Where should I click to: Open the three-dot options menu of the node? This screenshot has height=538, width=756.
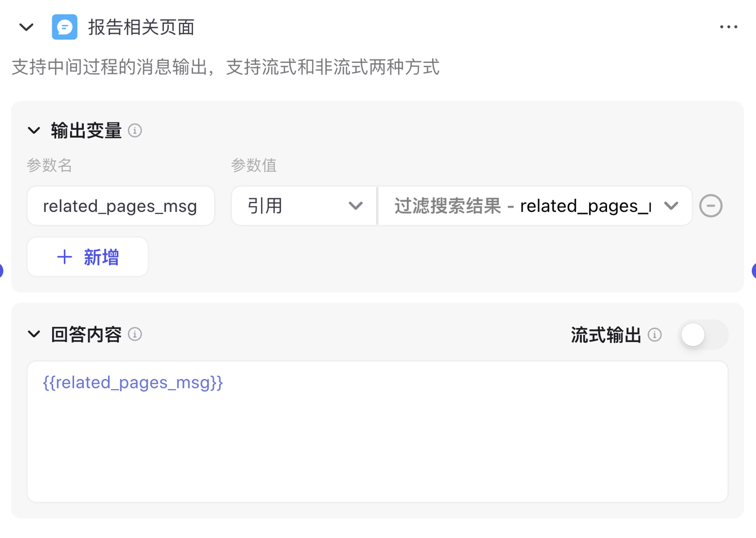(729, 26)
